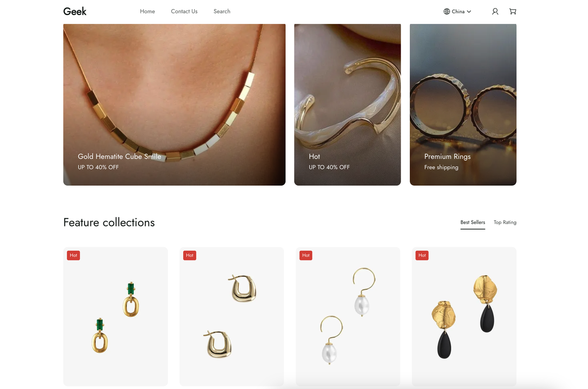
Task: Open the user account icon
Action: click(495, 11)
